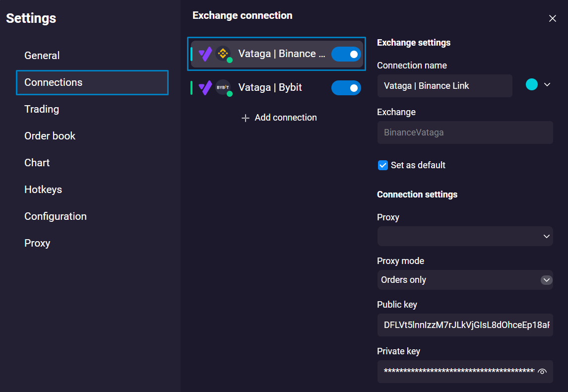
Task: Uncheck the Set as default checkbox
Action: click(x=383, y=165)
